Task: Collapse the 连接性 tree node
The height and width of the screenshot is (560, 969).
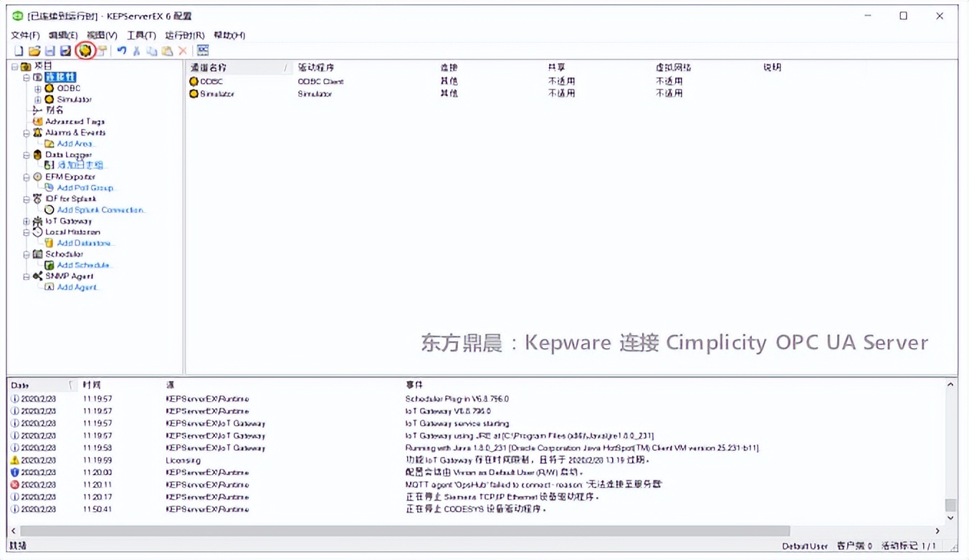Action: click(27, 77)
